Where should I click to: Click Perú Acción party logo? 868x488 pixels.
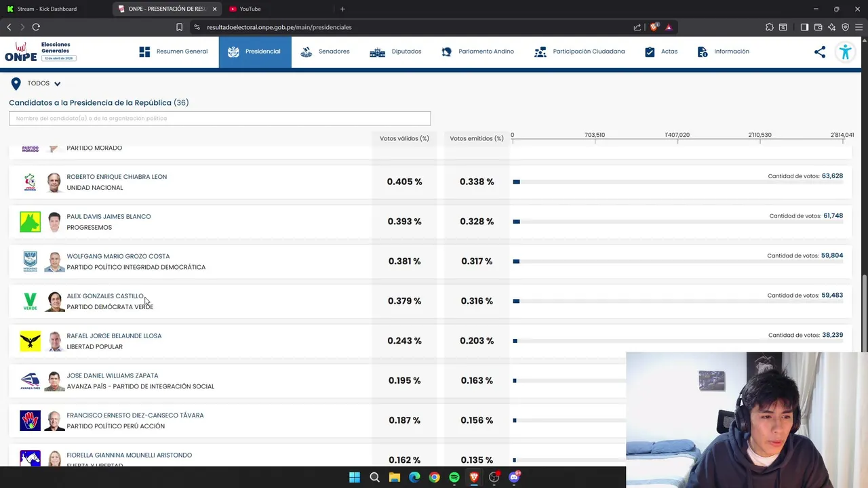[x=30, y=421]
